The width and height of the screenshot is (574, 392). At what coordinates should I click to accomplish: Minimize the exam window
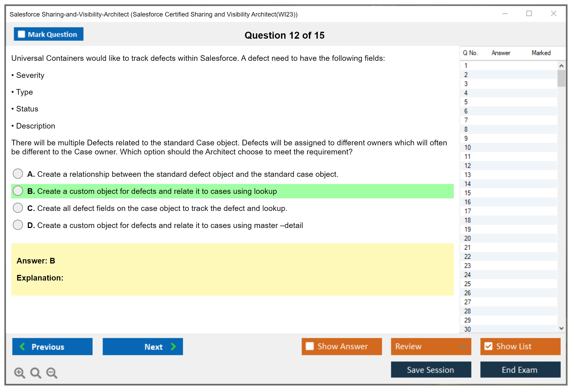(505, 14)
